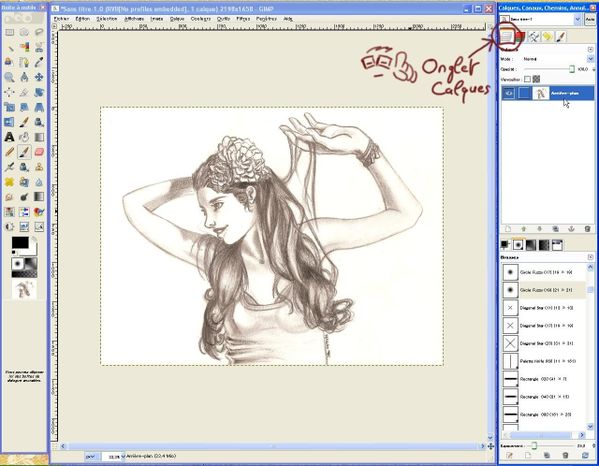Switch to the Paths tab in dock
The image size is (599, 466).
(534, 37)
